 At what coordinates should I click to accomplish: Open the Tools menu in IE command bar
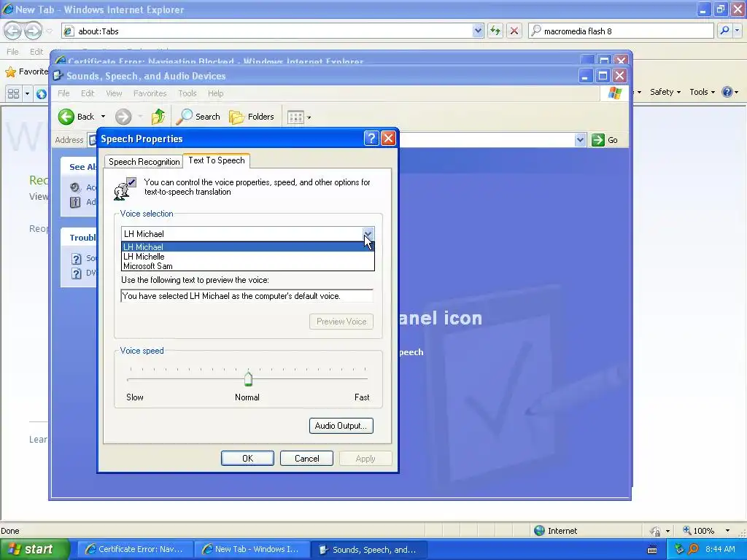[703, 92]
